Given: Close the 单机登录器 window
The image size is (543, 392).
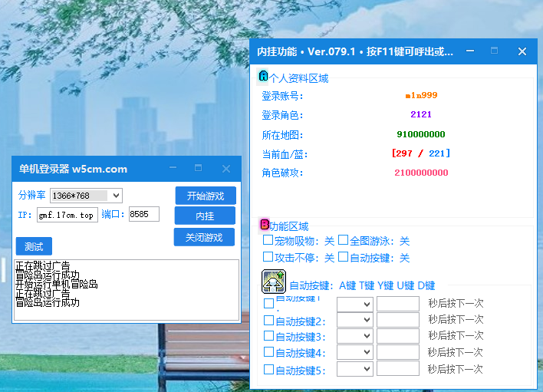Looking at the screenshot, I should point(226,168).
